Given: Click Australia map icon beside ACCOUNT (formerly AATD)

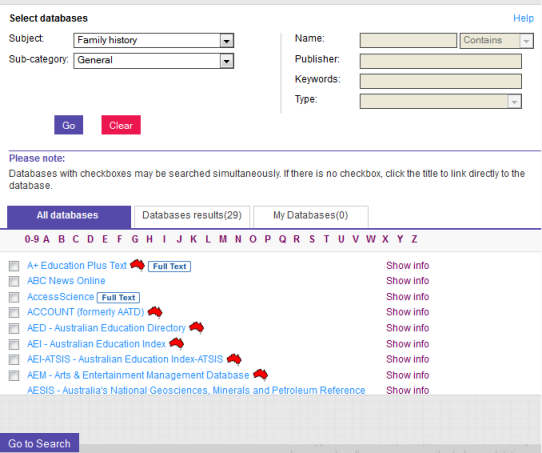Looking at the screenshot, I should pos(155,312).
